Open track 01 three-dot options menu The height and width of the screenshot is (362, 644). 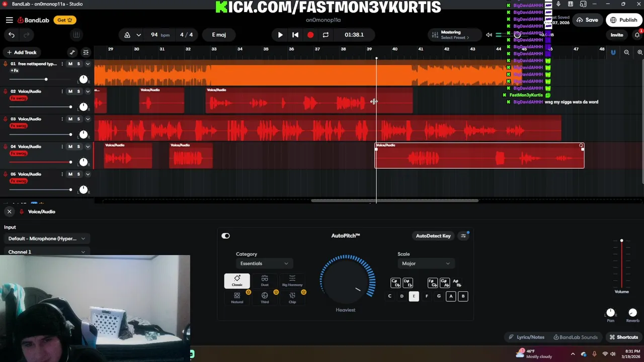pyautogui.click(x=62, y=64)
